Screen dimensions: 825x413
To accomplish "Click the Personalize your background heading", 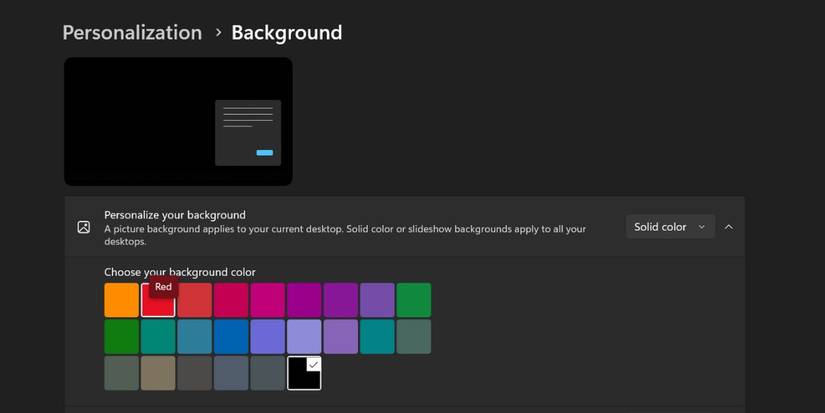I will (175, 215).
